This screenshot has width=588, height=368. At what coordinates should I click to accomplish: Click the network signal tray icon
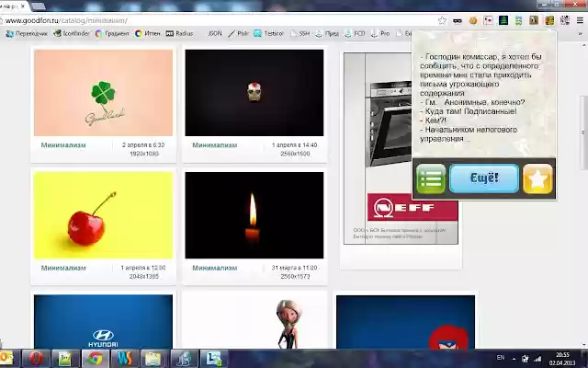click(x=537, y=359)
